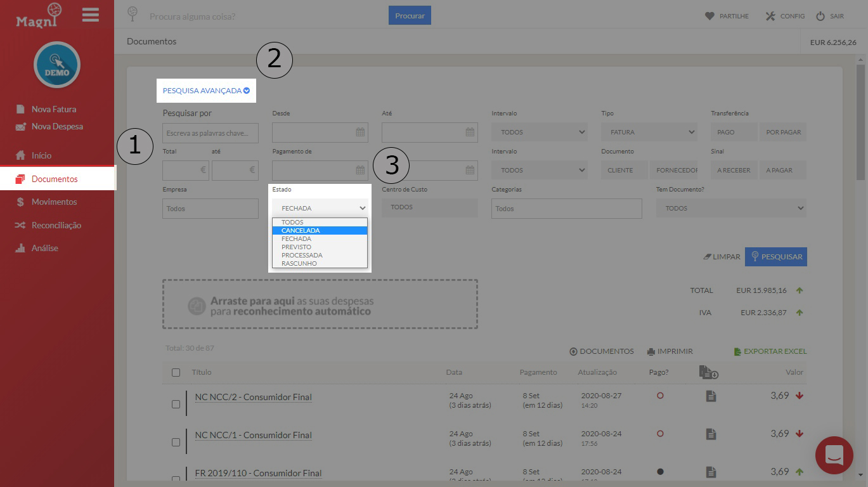Open Nova Fatura from the sidebar
The image size is (868, 487).
pos(54,108)
